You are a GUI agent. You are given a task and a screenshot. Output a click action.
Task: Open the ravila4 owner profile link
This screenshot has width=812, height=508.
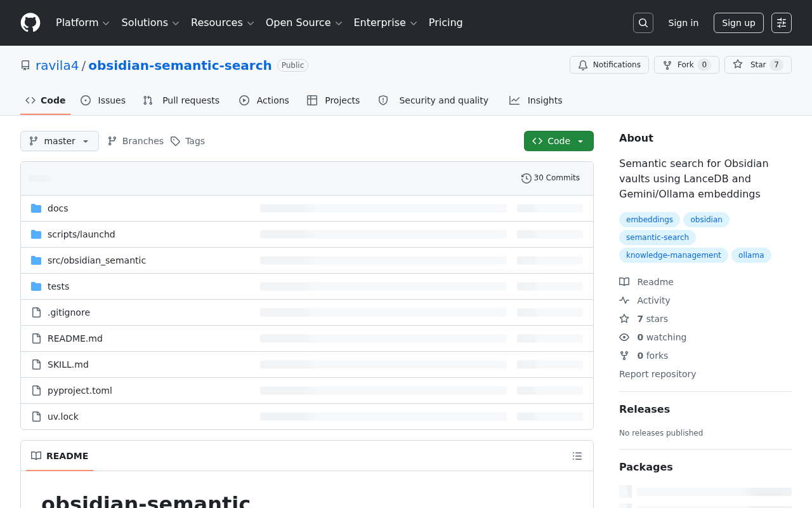tap(57, 65)
